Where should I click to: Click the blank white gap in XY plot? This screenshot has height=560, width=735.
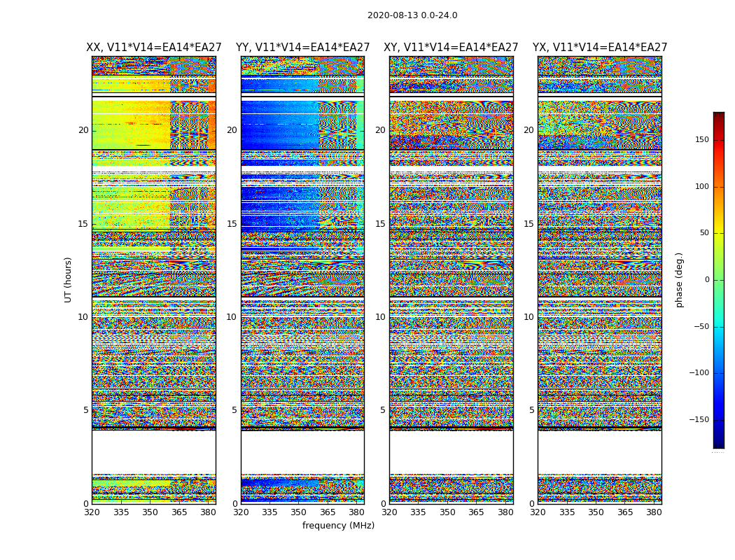coord(451,451)
